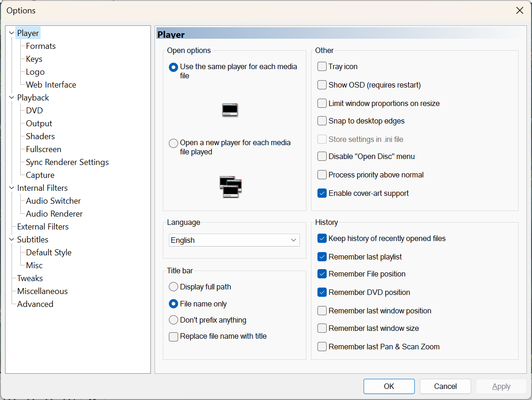Screen dimensions: 532x400
Task: Open the Shaders settings page
Action: click(40, 136)
